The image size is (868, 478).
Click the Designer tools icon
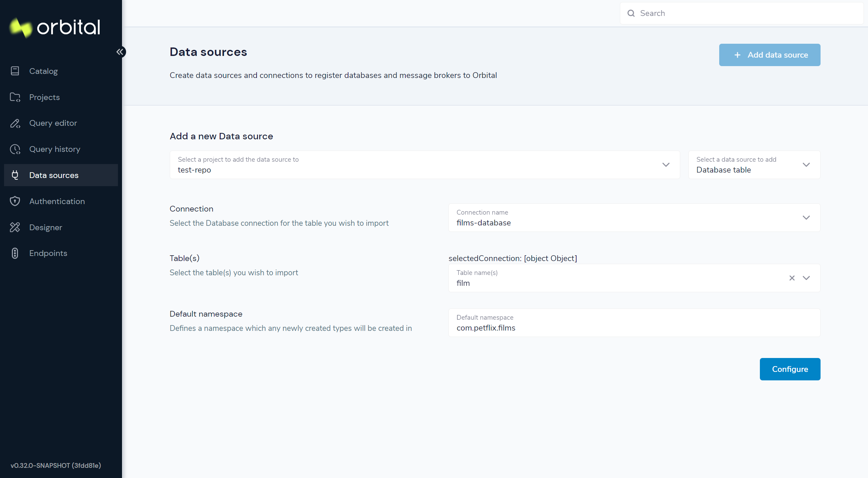pos(15,227)
